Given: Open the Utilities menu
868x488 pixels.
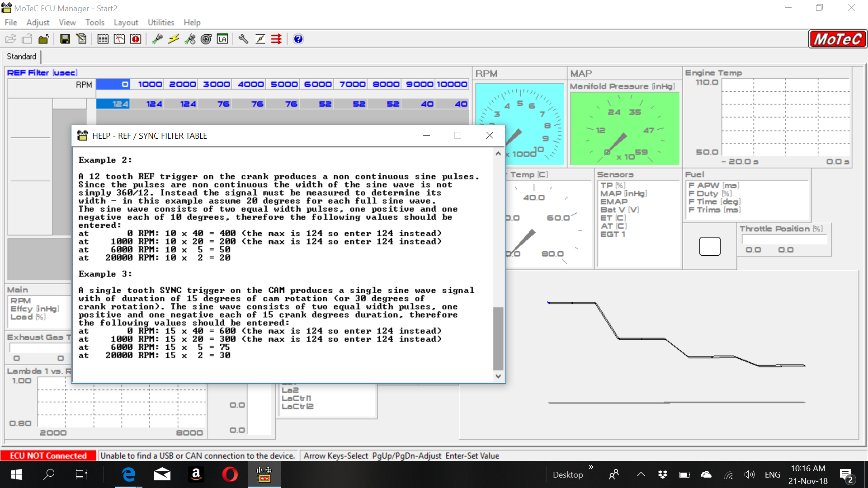Looking at the screenshot, I should pyautogui.click(x=161, y=22).
